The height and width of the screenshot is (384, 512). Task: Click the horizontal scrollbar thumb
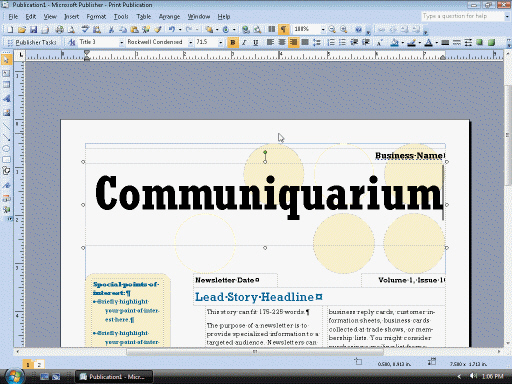point(255,351)
